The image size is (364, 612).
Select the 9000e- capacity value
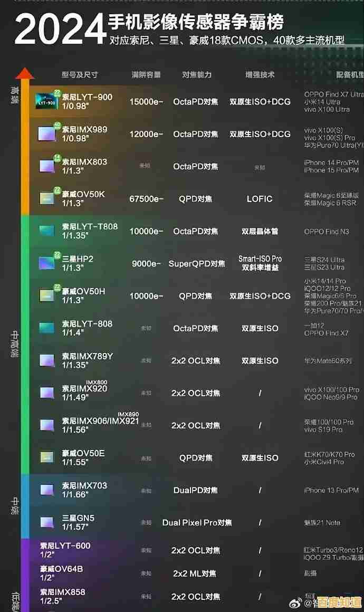[x=146, y=263]
